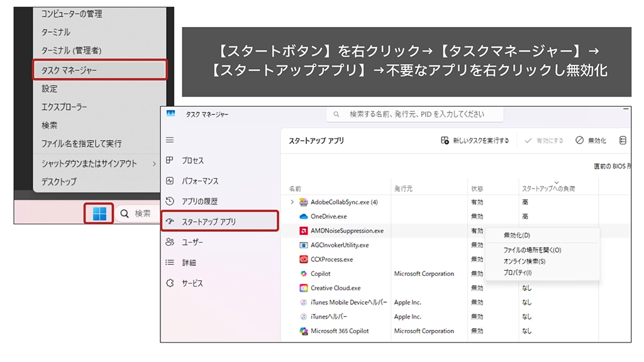Click the Microsoft 365 Copilot icon

pos(303,331)
